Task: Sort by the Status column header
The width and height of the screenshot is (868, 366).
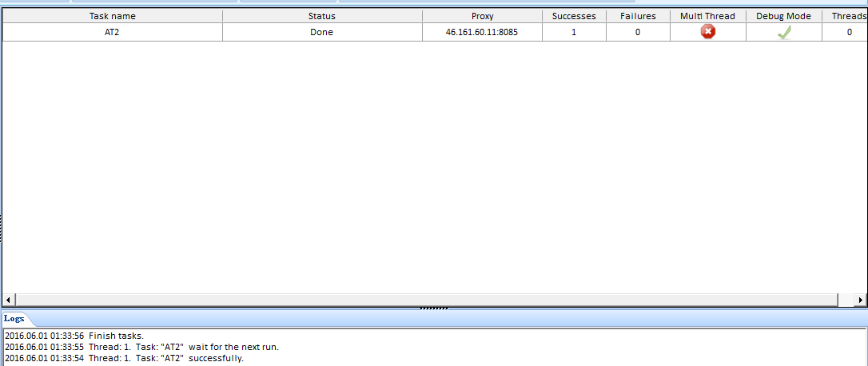Action: tap(322, 16)
